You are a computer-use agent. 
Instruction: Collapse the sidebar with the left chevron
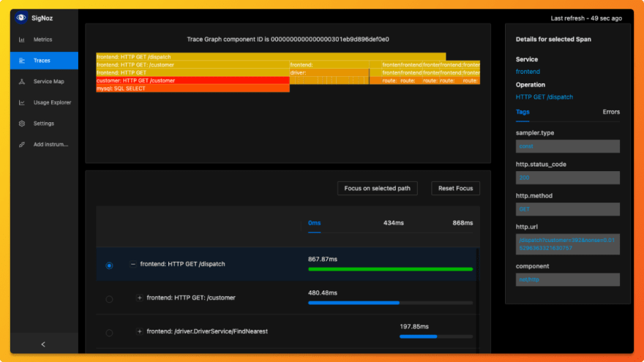pyautogui.click(x=43, y=344)
